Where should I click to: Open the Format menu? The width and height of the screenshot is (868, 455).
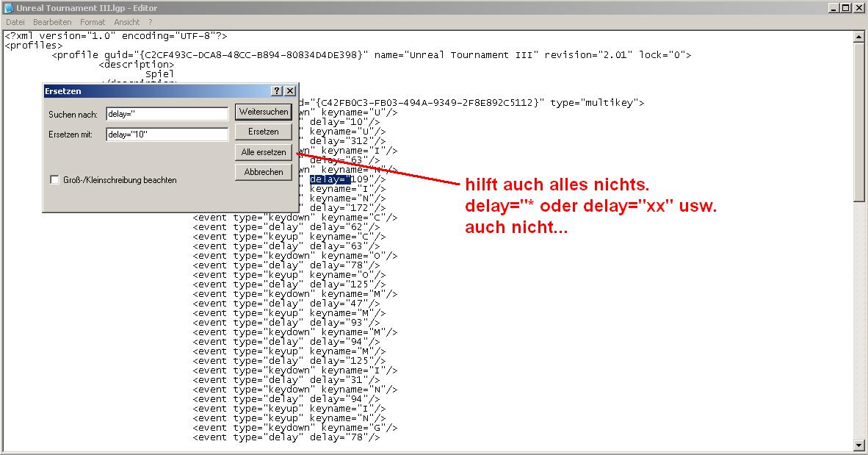pos(93,22)
